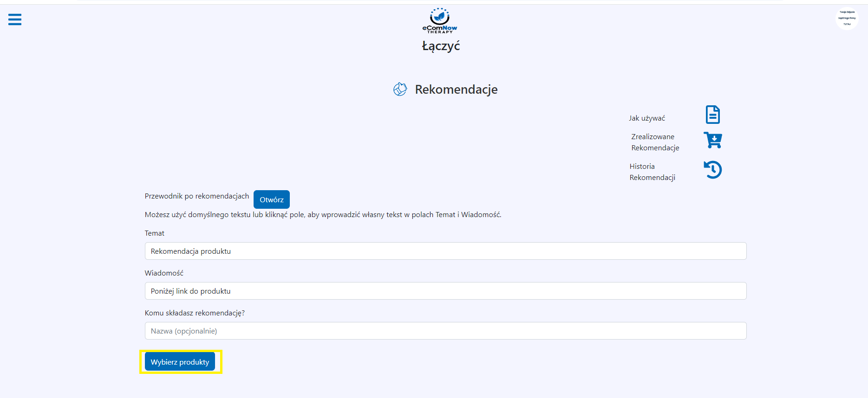This screenshot has width=868, height=398.
Task: Open the Historia Rekomendacji clock icon
Action: point(713,169)
